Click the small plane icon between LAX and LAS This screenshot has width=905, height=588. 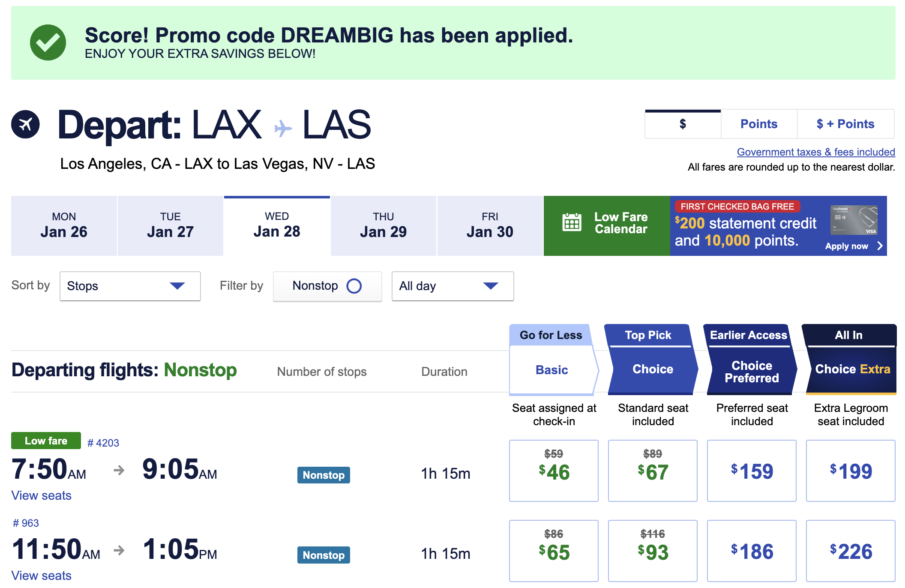tap(282, 127)
